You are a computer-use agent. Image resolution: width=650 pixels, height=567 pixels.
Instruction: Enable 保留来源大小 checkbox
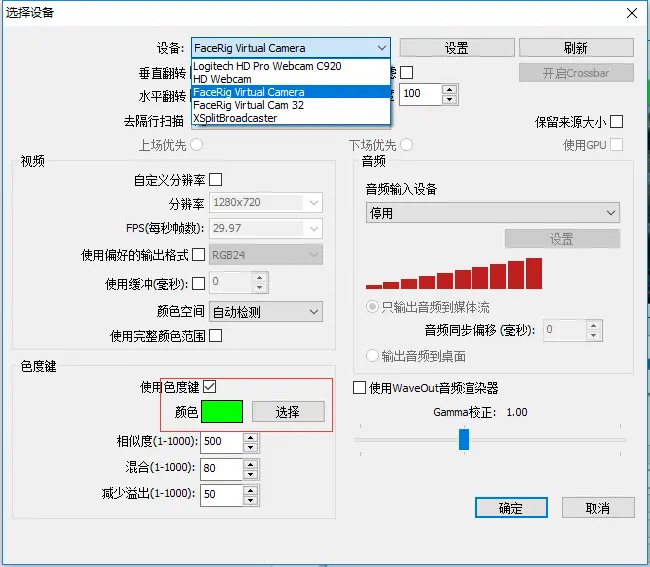(x=616, y=122)
